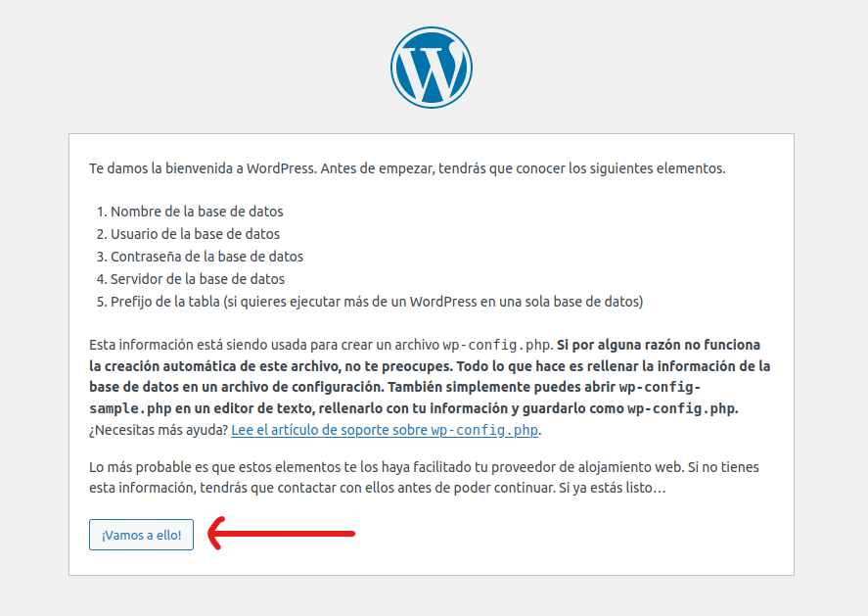Click "Usuario de la base de datos" item

(195, 234)
